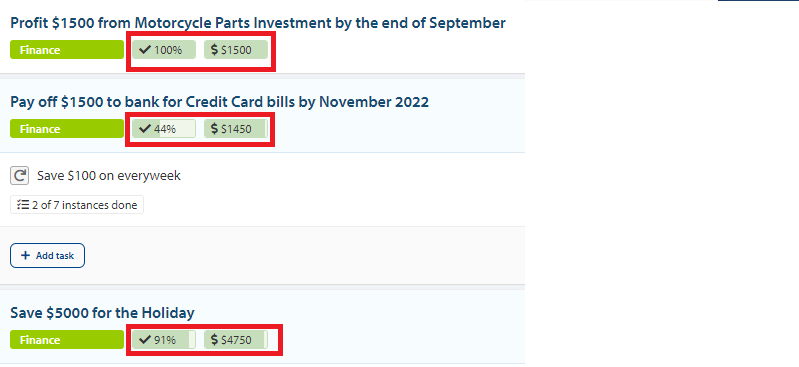This screenshot has width=799, height=367.
Task: Open the Save $5000 for the Holiday goal
Action: tap(102, 312)
